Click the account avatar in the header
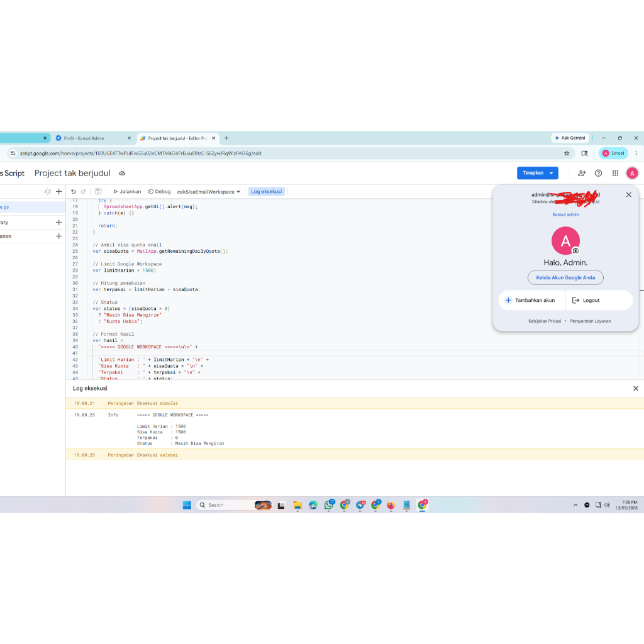The height and width of the screenshot is (644, 644). tap(632, 174)
